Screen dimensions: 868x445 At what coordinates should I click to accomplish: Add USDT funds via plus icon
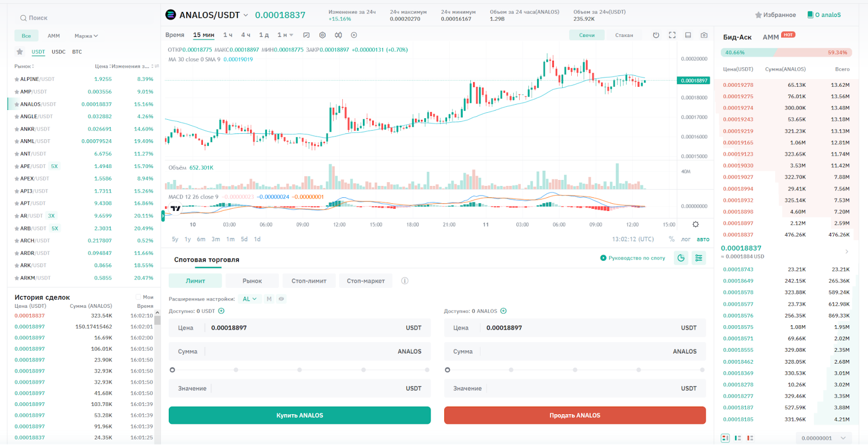pyautogui.click(x=221, y=311)
